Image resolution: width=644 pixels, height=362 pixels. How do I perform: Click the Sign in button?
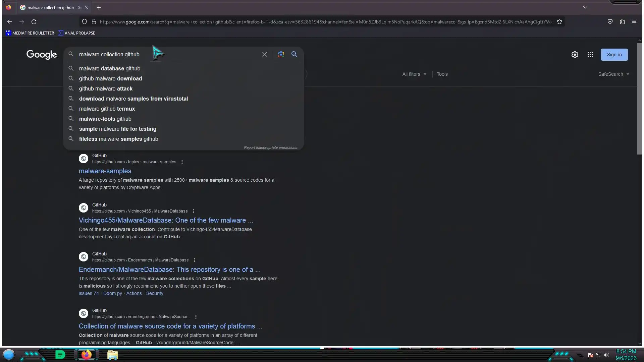[614, 55]
